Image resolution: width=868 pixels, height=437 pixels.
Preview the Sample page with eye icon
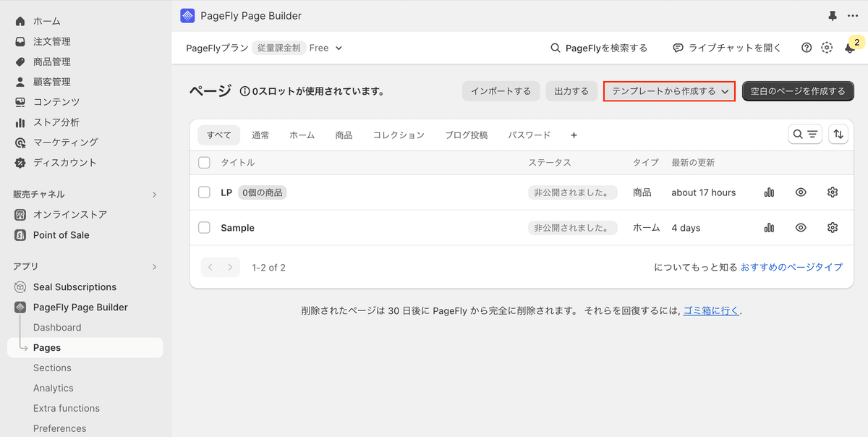click(x=801, y=228)
